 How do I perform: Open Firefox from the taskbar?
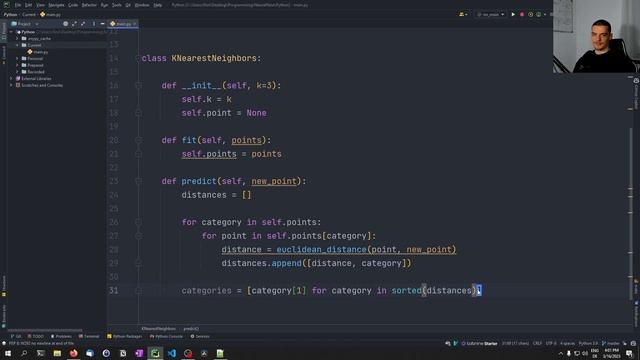pos(73,353)
